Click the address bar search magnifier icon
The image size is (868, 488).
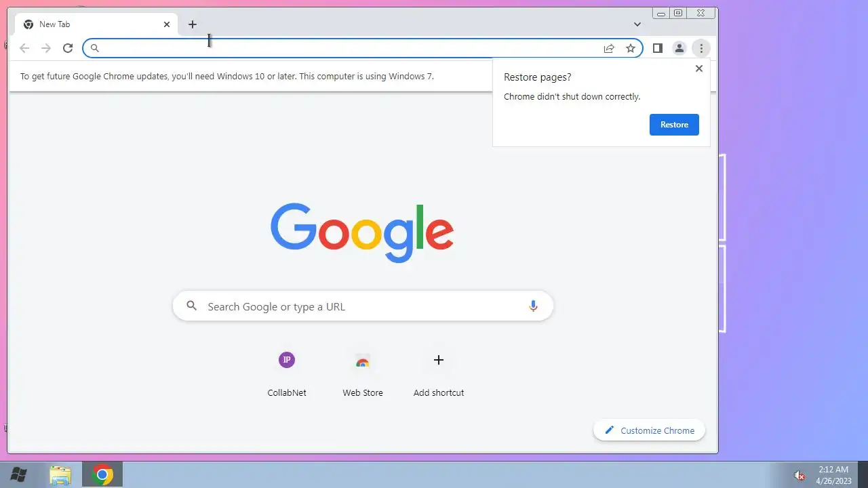point(95,48)
